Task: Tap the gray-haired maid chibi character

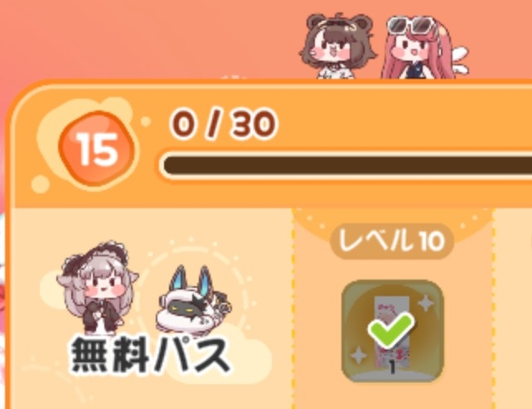Action: tap(98, 288)
